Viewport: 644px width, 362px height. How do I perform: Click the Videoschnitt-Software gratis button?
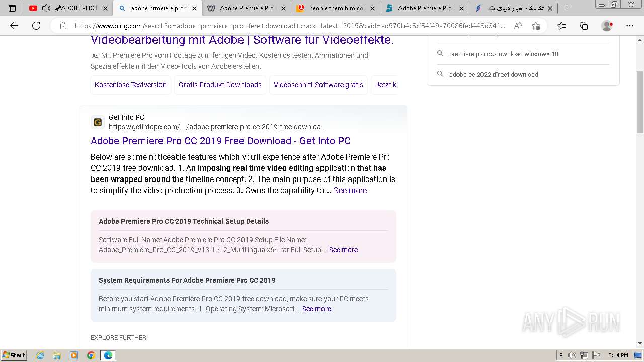(x=318, y=85)
